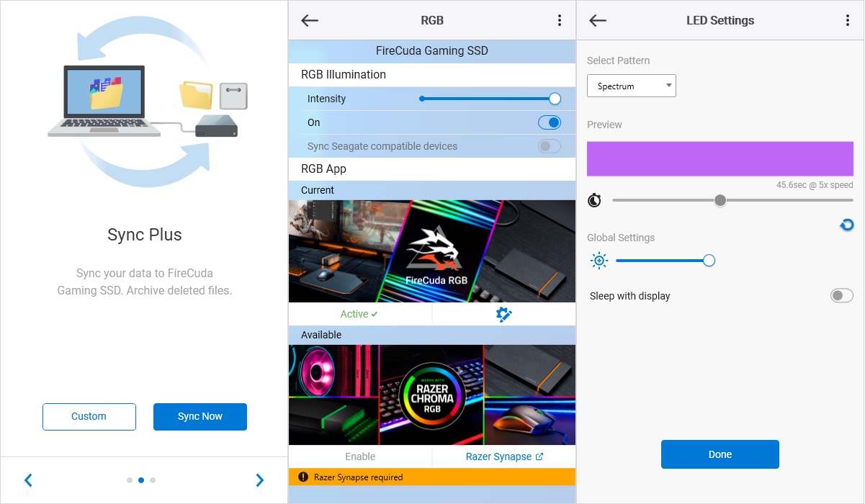Click the purple Preview color bar

click(720, 159)
